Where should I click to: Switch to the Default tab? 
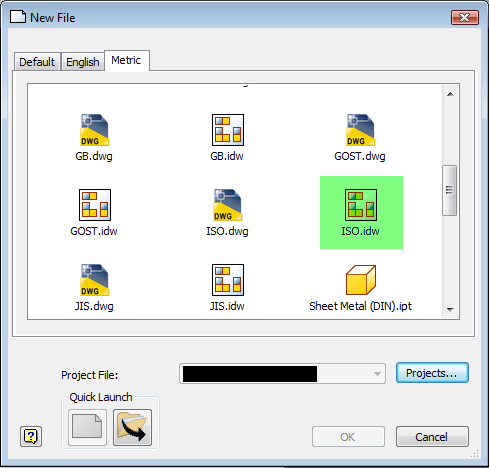pyautogui.click(x=37, y=62)
